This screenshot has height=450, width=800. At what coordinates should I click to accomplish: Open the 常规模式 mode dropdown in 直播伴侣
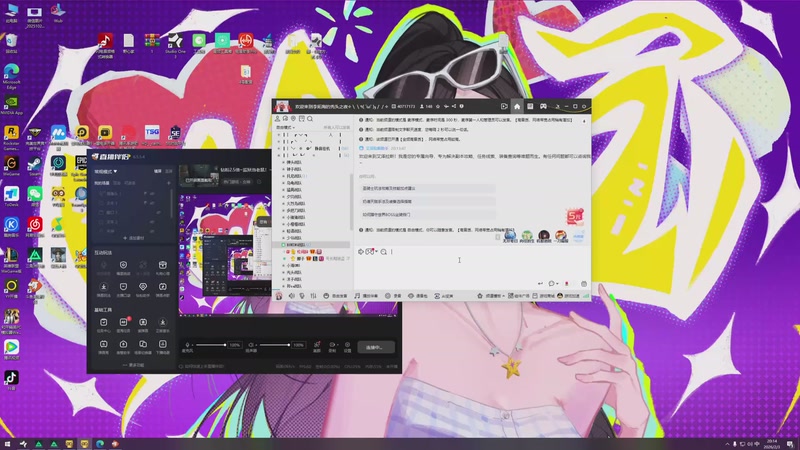(x=106, y=171)
